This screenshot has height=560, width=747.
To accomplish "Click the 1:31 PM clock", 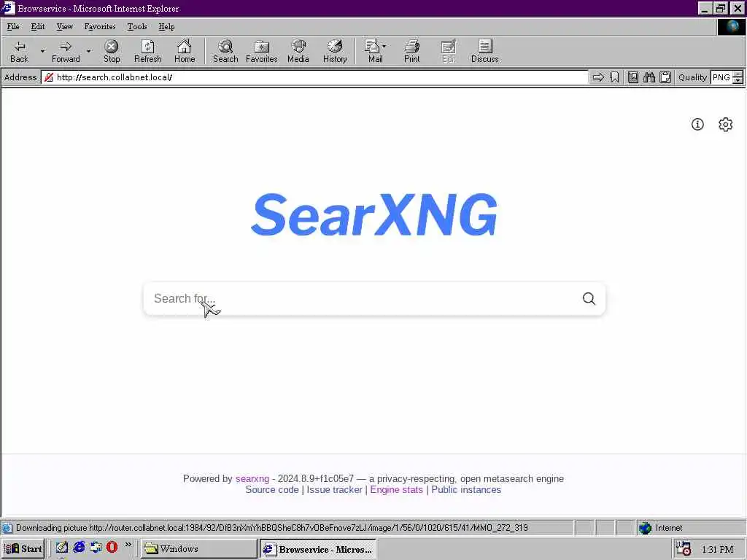I will click(718, 549).
